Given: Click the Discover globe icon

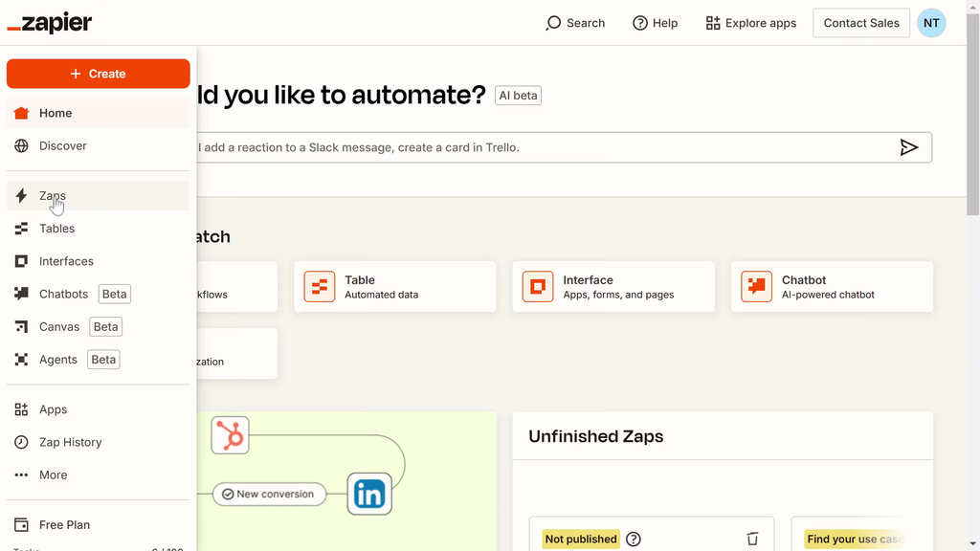Looking at the screenshot, I should click(21, 145).
